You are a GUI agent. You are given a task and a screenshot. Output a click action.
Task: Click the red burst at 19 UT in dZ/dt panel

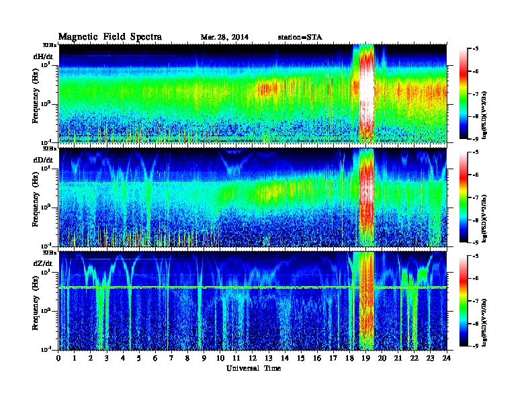tap(367, 302)
